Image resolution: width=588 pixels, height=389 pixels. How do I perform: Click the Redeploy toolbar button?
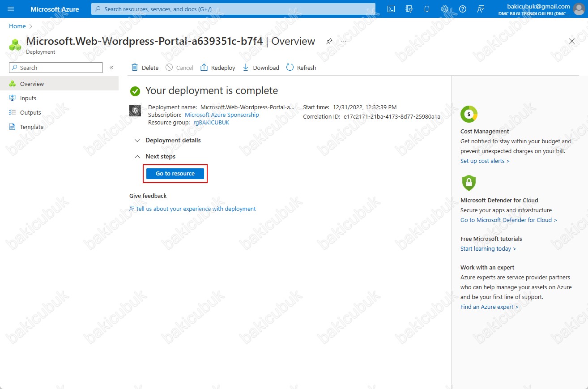(218, 68)
